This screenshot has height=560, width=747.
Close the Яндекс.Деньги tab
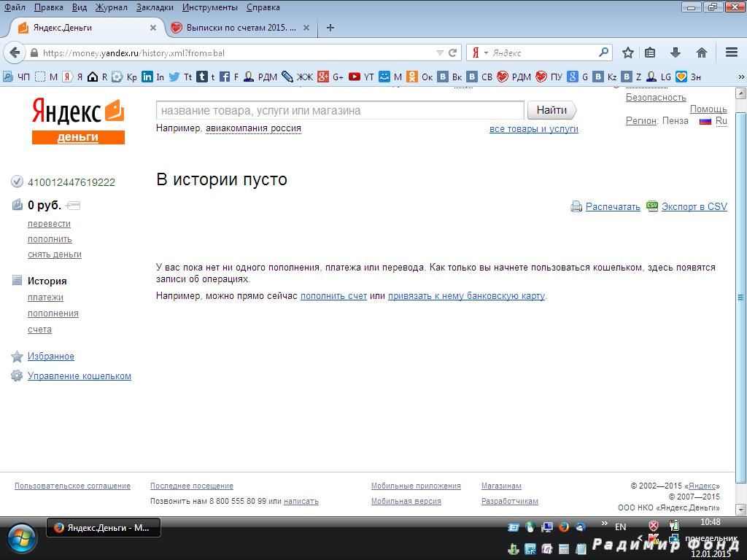tap(153, 28)
